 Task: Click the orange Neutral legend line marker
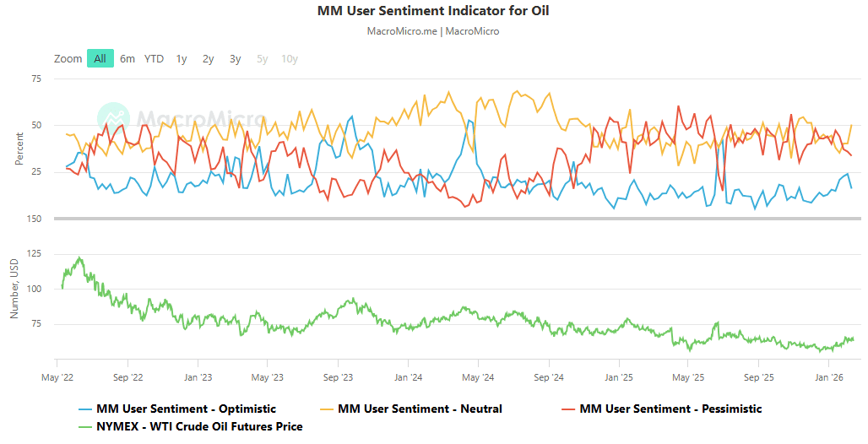pos(327,409)
